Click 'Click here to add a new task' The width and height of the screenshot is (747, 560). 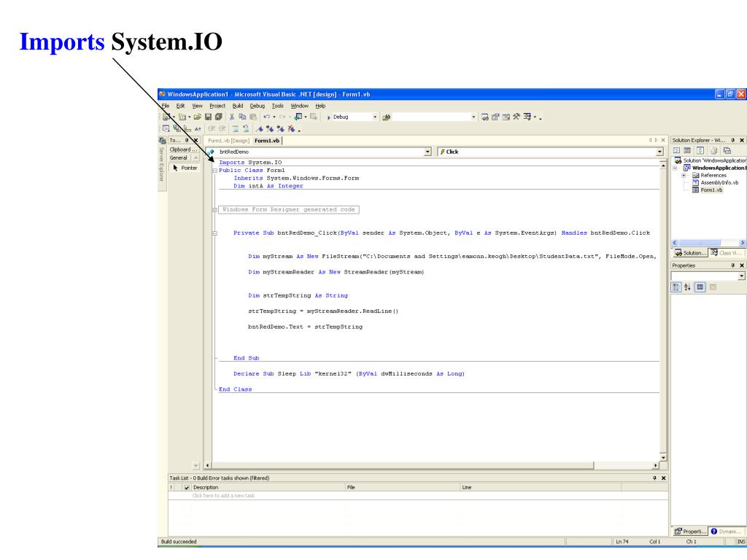(x=223, y=496)
